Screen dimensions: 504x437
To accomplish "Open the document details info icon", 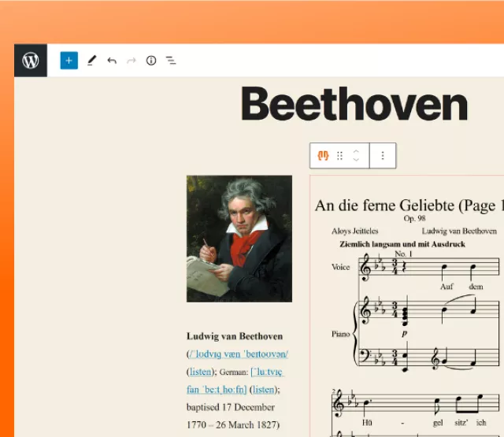I will tap(151, 61).
